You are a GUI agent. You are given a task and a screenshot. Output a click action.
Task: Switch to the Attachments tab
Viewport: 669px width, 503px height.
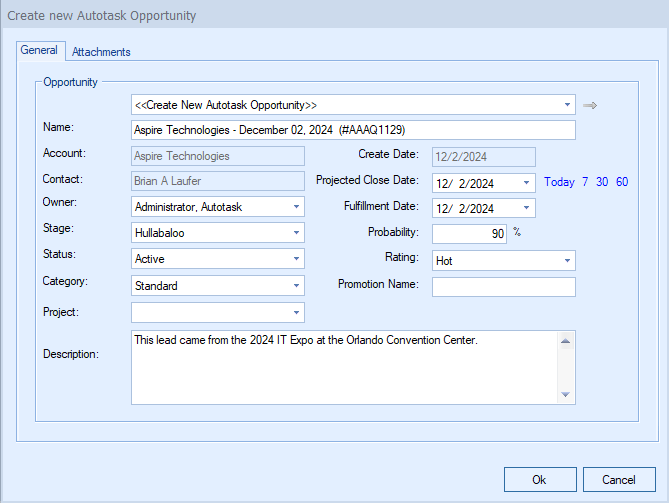[x=101, y=52]
